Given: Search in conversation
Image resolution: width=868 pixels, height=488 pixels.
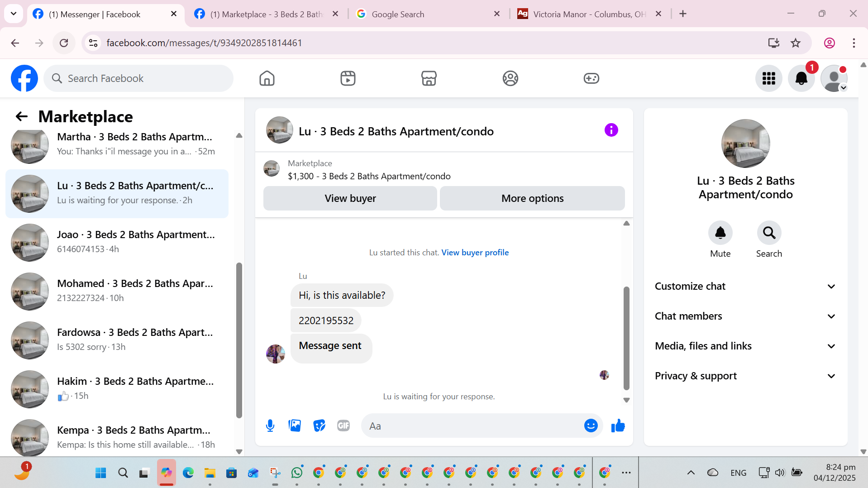Looking at the screenshot, I should coord(769,233).
